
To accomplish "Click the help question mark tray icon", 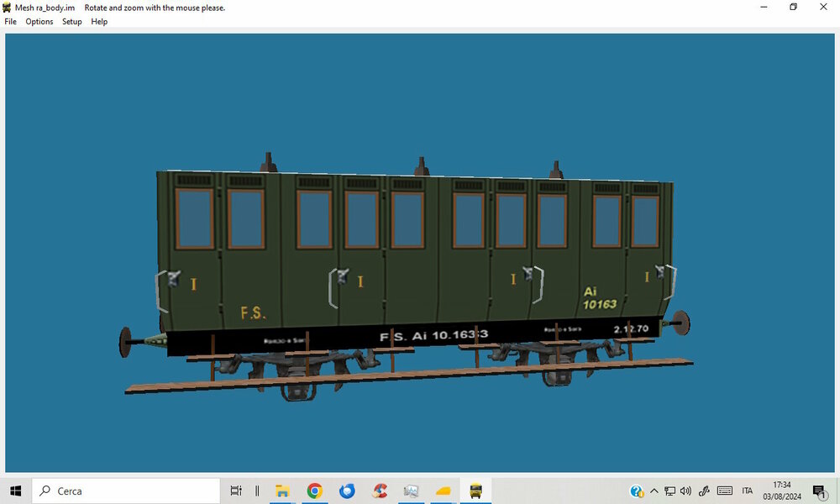I will [x=637, y=491].
